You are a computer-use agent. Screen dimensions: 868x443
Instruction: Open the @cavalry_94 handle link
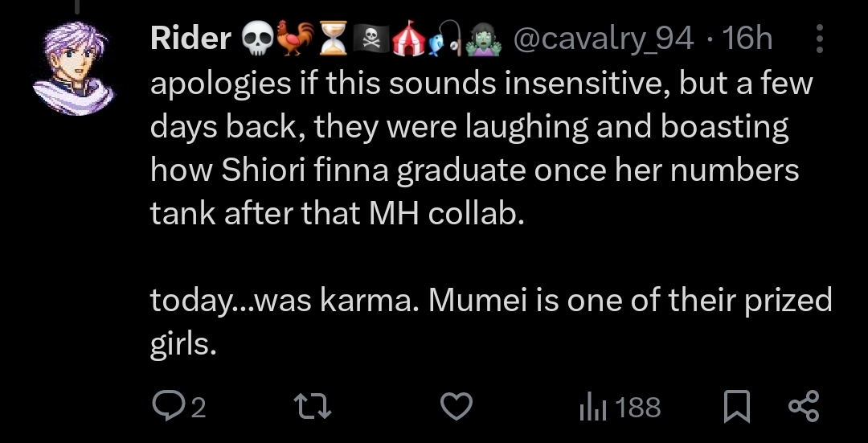tap(602, 39)
